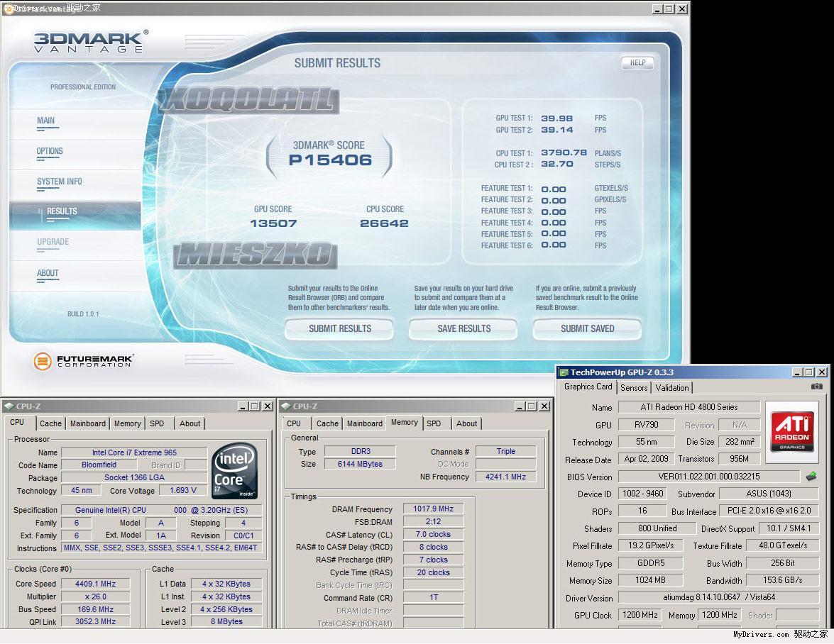Image resolution: width=834 pixels, height=644 pixels.
Task: Open UPGRADE in 3DMark sidebar
Action: click(53, 242)
